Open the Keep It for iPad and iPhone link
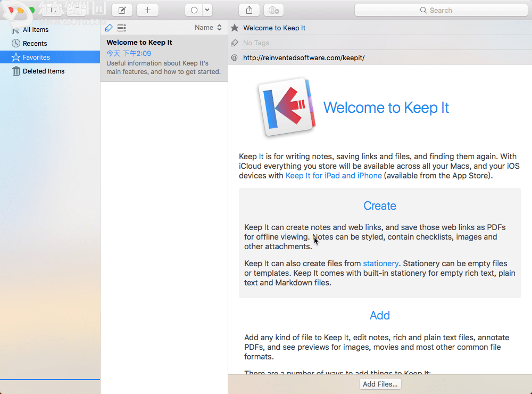The height and width of the screenshot is (394, 532). click(334, 176)
